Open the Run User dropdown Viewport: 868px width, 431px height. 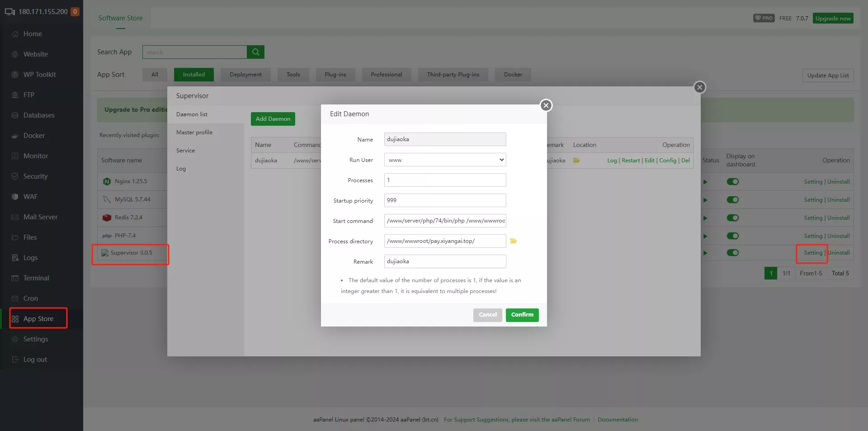(x=445, y=160)
